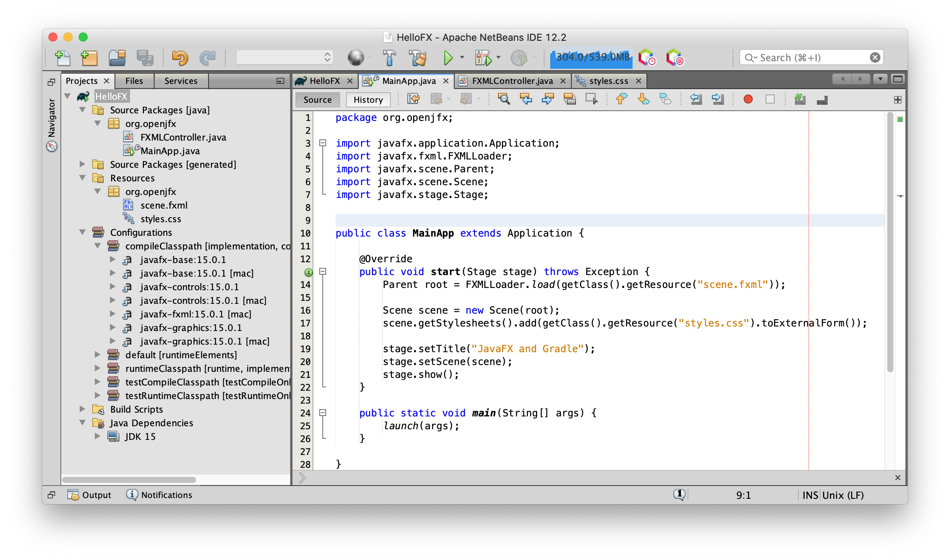This screenshot has height=560, width=950.
Task: Toggle the Source view button in editor
Action: click(317, 99)
